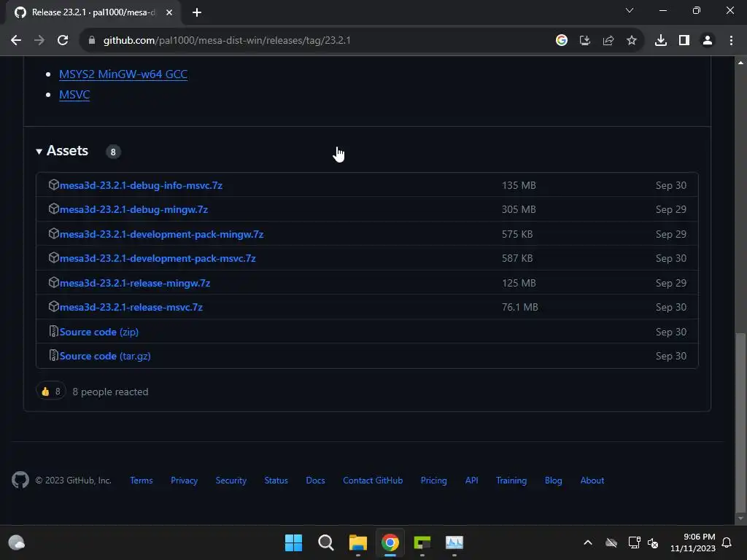
Task: Click the browser forward arrow
Action: click(x=39, y=41)
